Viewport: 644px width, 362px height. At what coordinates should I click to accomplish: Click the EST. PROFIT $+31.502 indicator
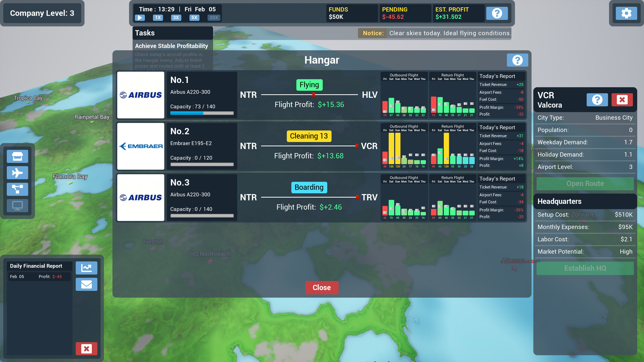pos(458,13)
